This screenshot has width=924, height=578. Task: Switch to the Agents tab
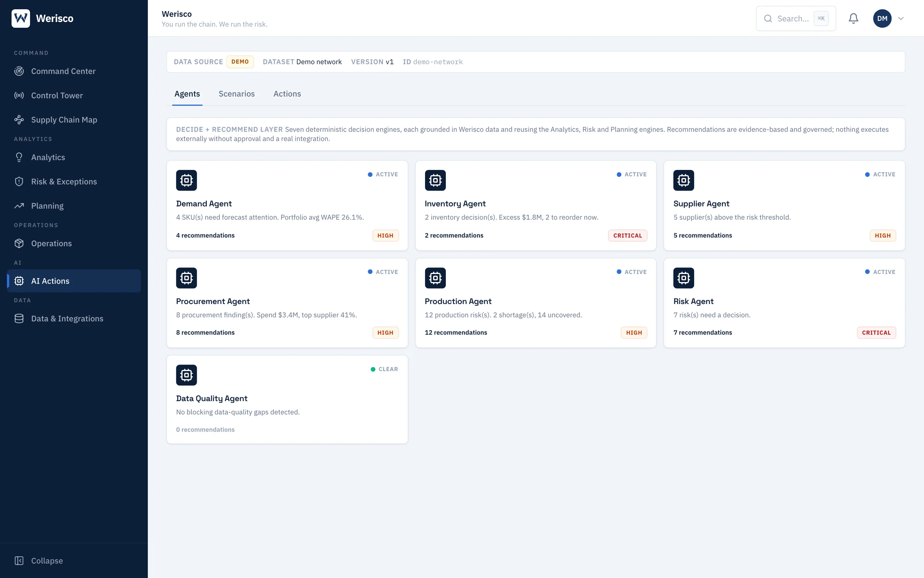(x=187, y=94)
